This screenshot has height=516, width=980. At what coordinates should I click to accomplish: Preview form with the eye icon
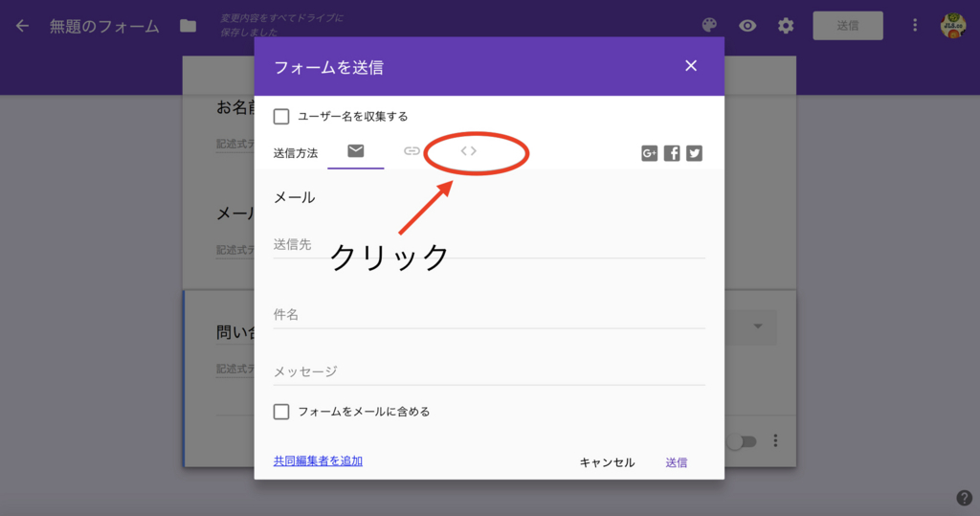point(747,26)
